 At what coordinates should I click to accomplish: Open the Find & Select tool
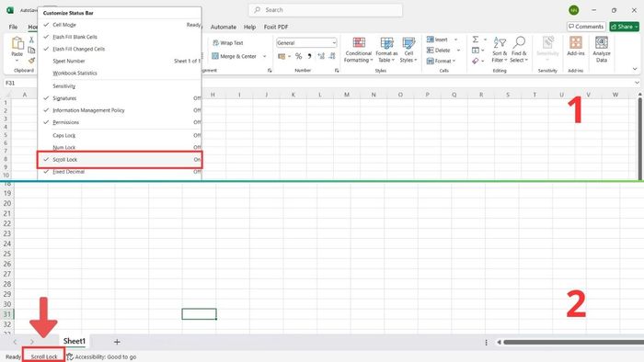519,50
